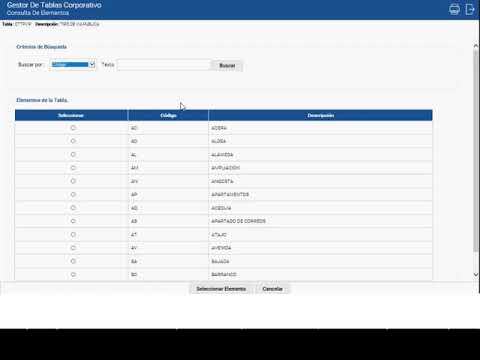Click the Texto search input field
Viewport: 480px width, 360px height.
pyautogui.click(x=164, y=65)
